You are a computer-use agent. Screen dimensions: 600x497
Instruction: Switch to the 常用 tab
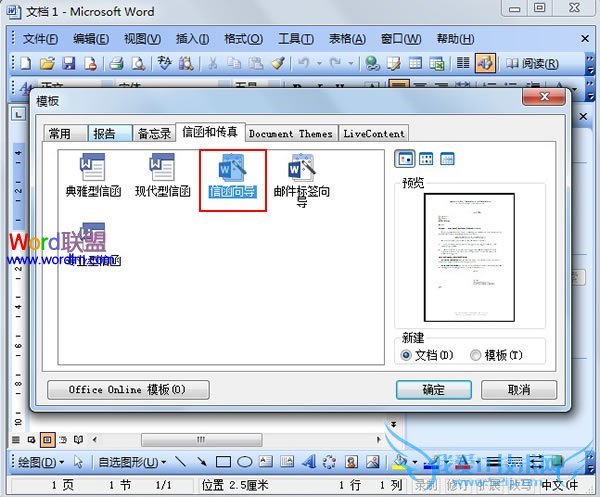coord(65,133)
